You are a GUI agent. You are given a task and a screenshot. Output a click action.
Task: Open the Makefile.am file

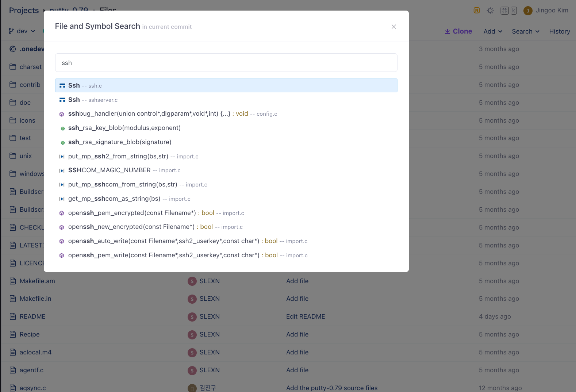coord(37,281)
